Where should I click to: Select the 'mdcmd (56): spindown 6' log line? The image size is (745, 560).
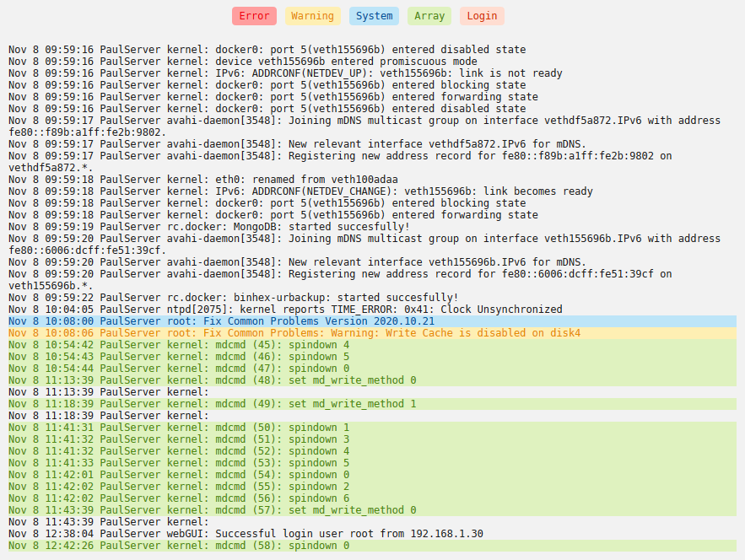373,498
